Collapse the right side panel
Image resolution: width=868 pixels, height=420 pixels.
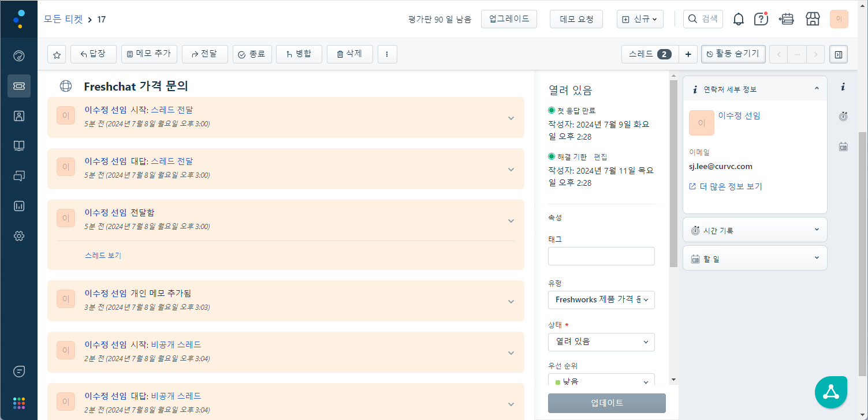[x=839, y=54]
